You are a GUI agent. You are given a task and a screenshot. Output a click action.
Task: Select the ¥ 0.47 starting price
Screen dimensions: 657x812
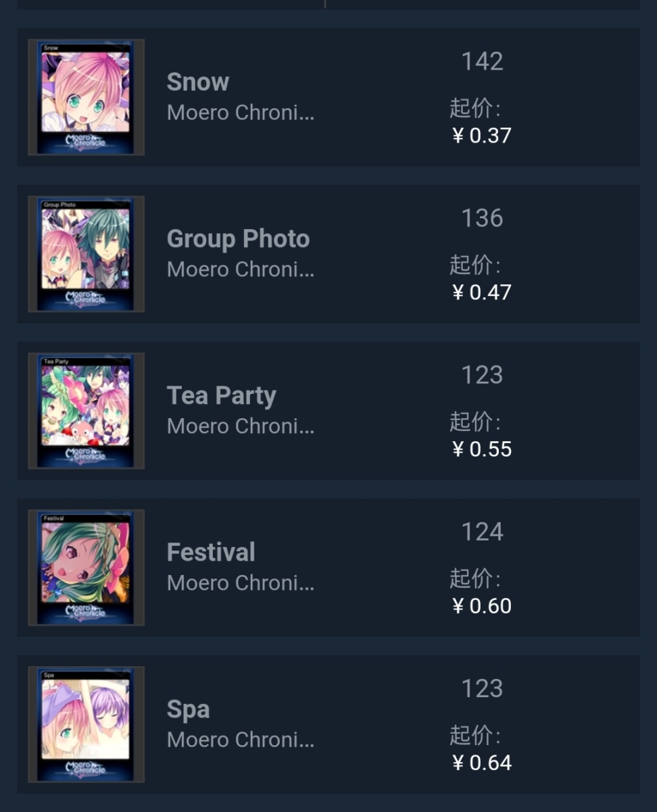click(x=482, y=293)
